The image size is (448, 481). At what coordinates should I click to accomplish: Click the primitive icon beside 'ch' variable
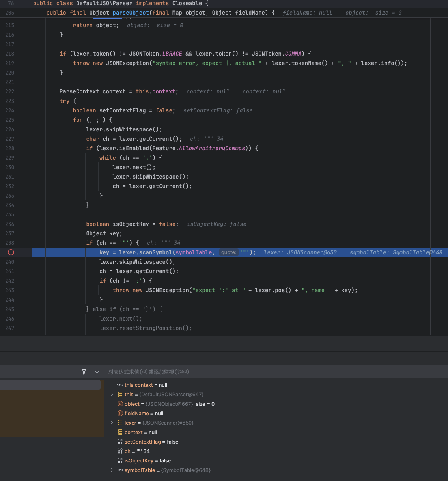(x=120, y=451)
